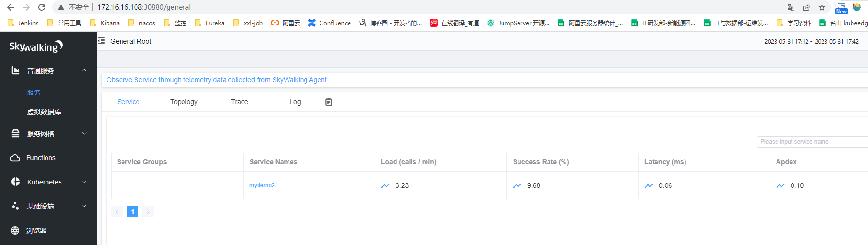
Task: Click the 普通服务 chart icon
Action: (x=15, y=71)
